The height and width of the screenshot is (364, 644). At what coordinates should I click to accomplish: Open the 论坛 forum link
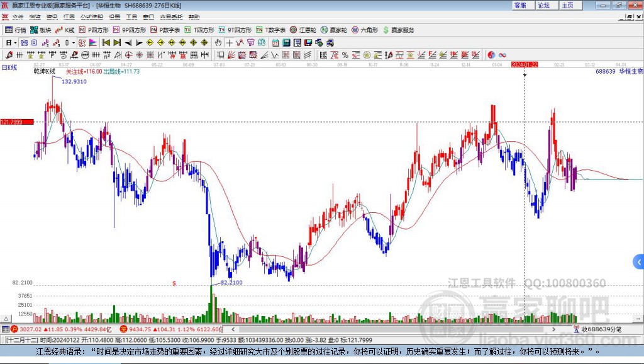click(x=543, y=5)
